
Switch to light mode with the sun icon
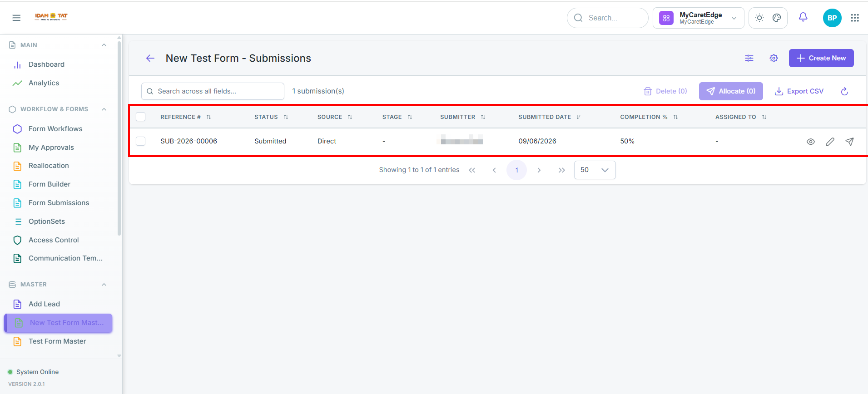[x=759, y=18]
